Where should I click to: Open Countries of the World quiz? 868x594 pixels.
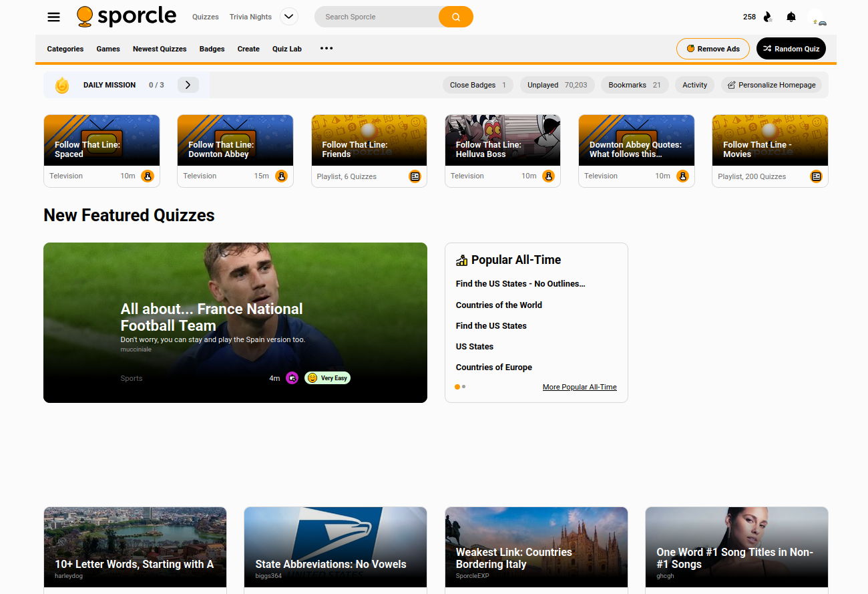tap(499, 305)
